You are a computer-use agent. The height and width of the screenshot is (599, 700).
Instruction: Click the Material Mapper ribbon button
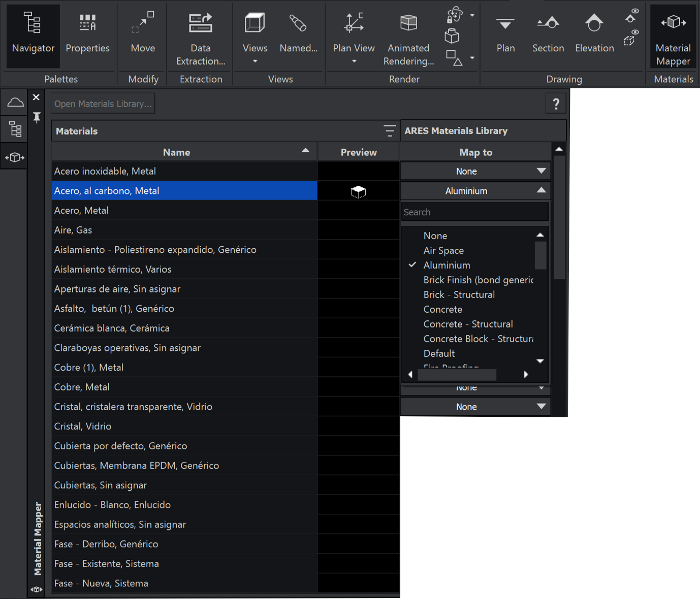(673, 36)
